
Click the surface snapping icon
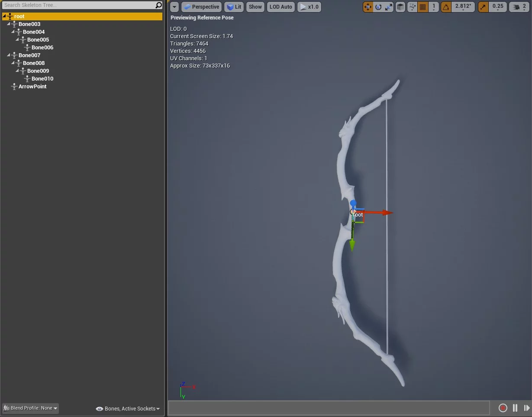(412, 7)
